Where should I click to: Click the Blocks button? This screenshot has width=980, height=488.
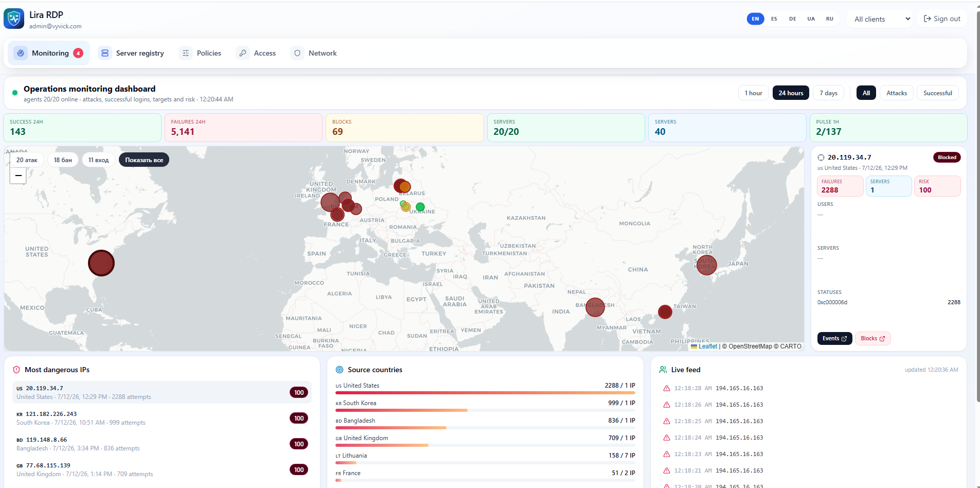872,339
